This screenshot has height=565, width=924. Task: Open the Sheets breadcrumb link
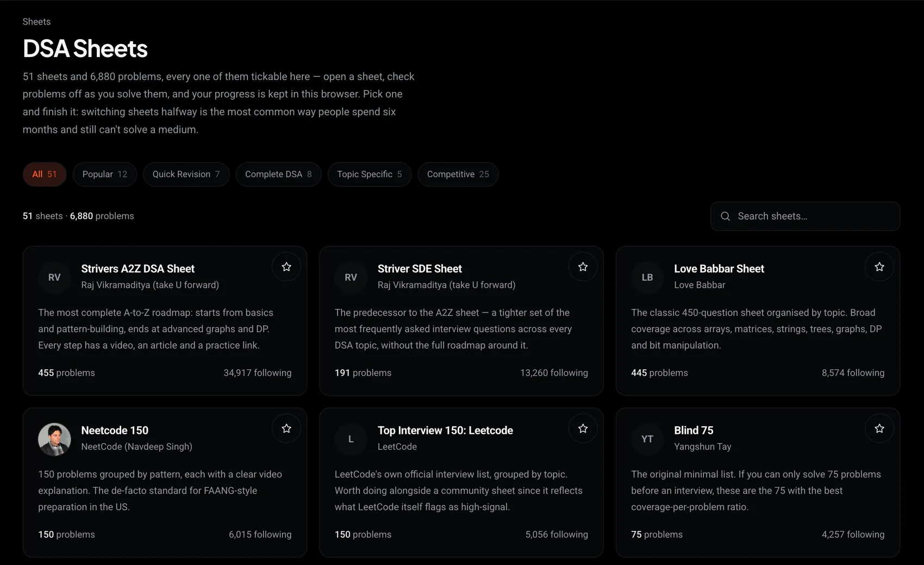36,22
